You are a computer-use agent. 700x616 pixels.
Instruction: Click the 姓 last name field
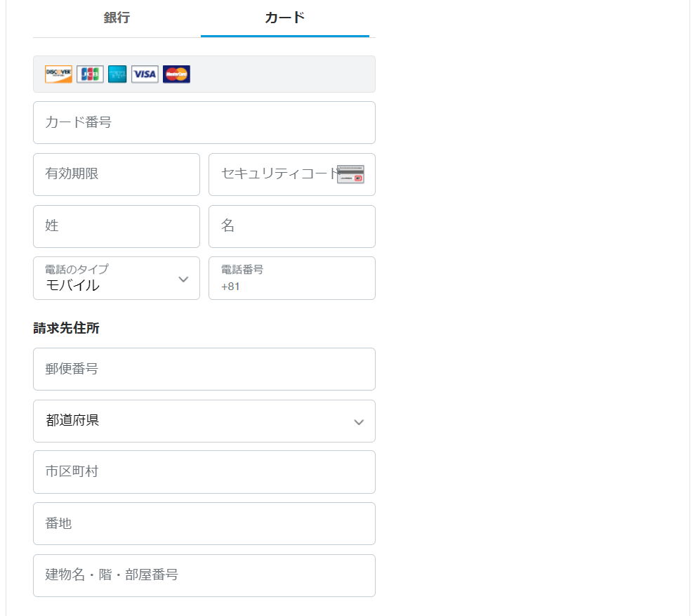tap(116, 226)
